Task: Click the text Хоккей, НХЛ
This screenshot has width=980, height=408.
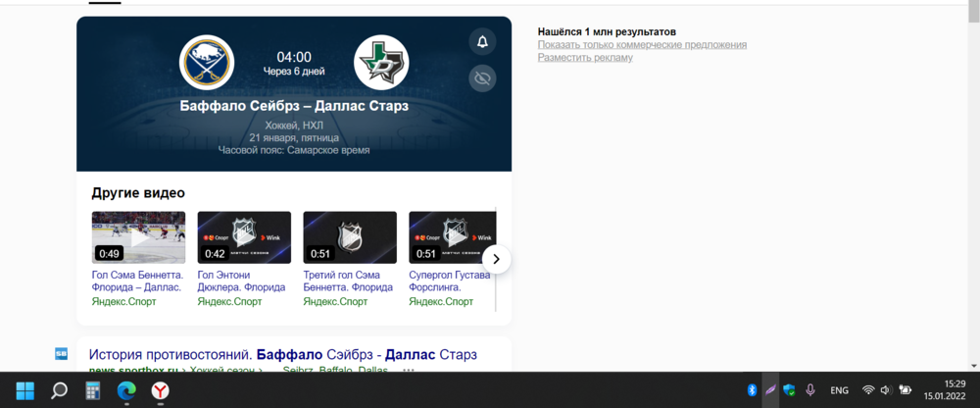Action: [x=294, y=126]
